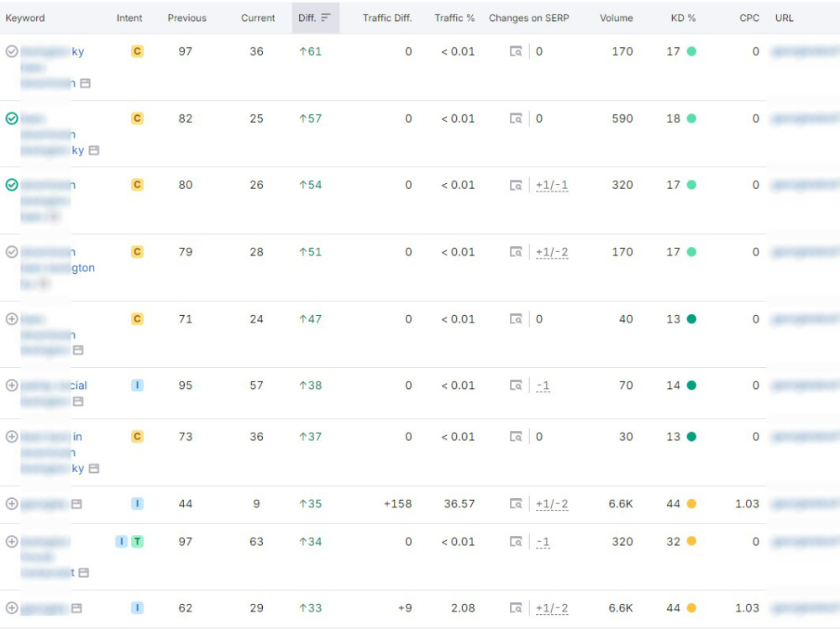Toggle green check circle for row with Previous 80
This screenshot has width=840, height=630.
(12, 185)
